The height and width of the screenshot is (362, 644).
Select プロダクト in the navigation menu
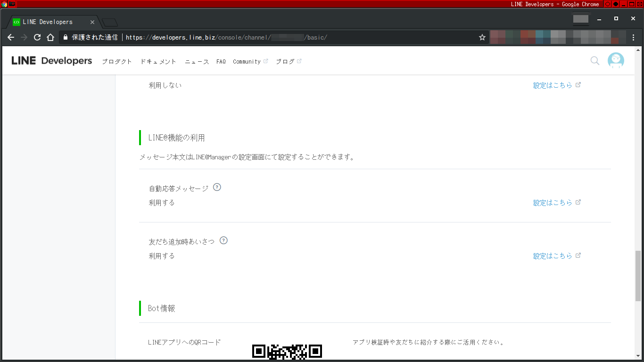click(116, 61)
